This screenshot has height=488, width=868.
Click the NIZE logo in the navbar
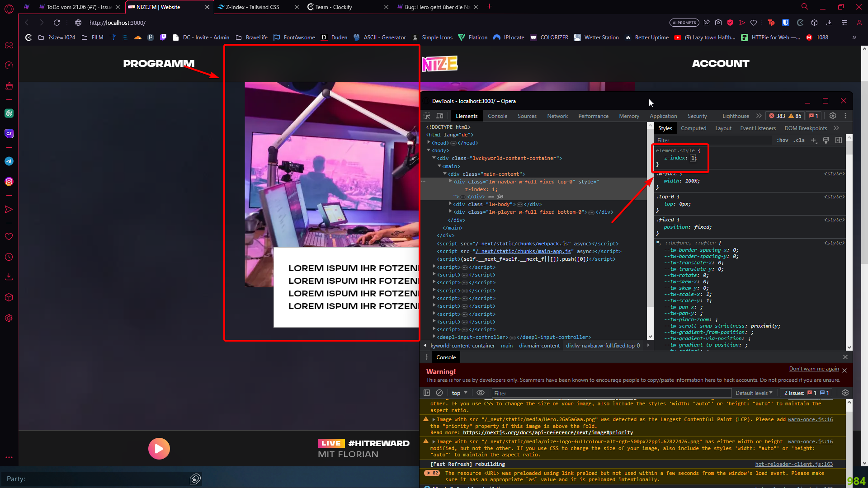pos(439,64)
